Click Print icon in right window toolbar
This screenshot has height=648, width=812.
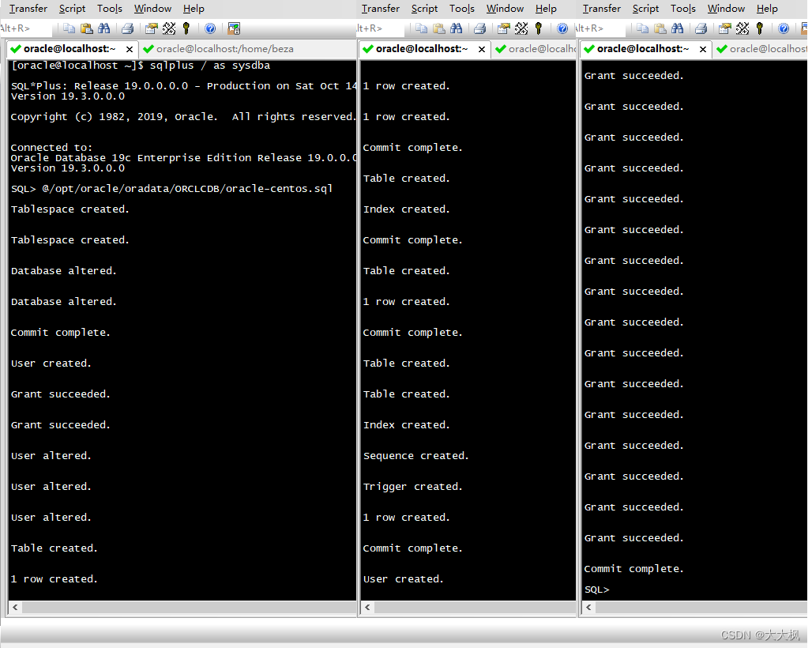coord(701,28)
